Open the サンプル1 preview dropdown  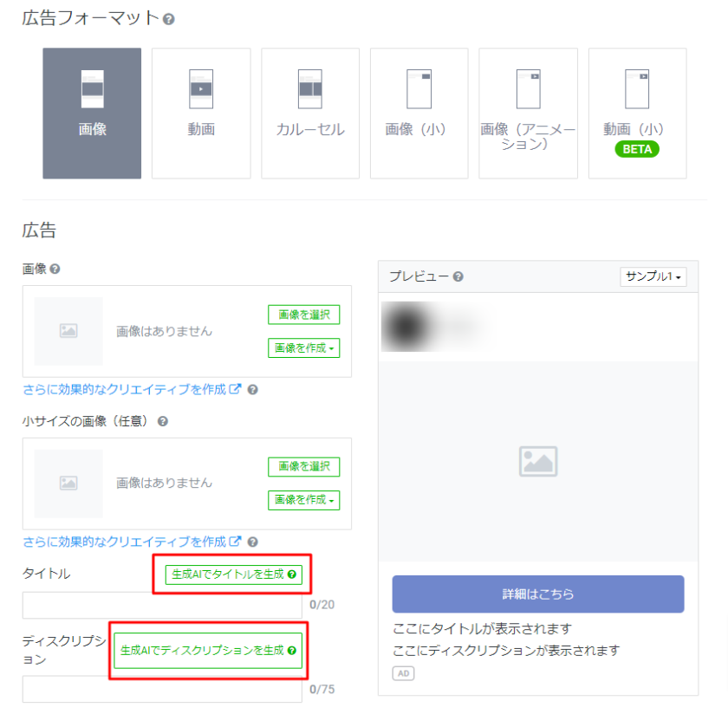point(653,276)
